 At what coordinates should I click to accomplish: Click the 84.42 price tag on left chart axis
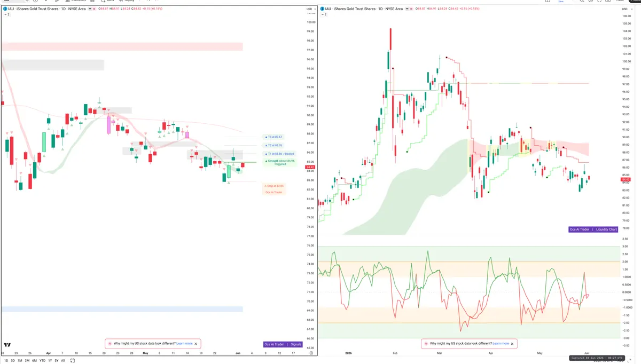coord(310,168)
